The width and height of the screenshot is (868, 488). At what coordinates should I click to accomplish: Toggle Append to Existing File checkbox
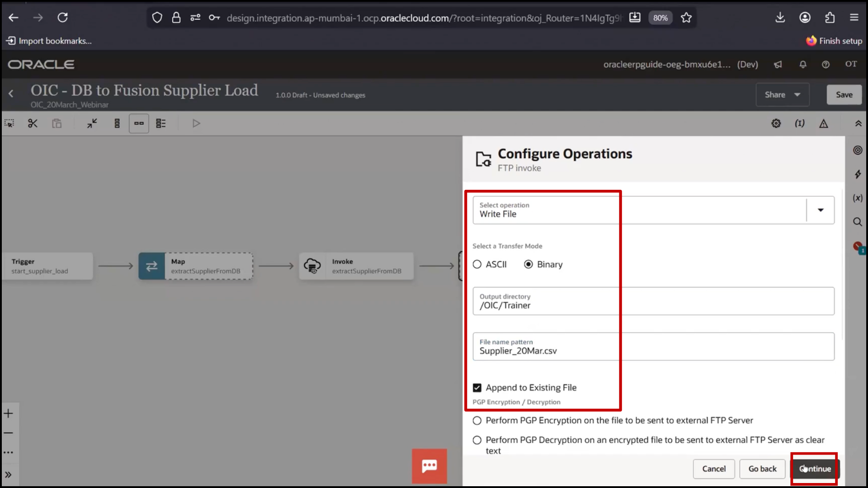477,388
